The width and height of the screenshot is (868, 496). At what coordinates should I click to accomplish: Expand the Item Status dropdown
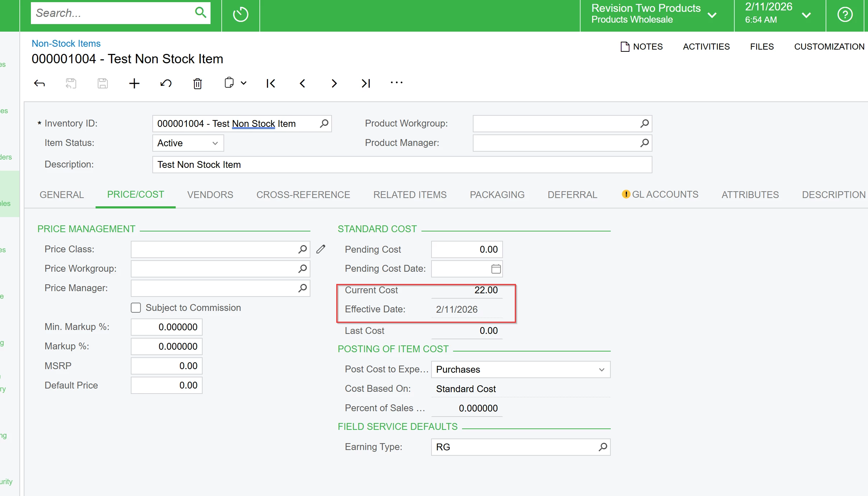click(x=215, y=143)
